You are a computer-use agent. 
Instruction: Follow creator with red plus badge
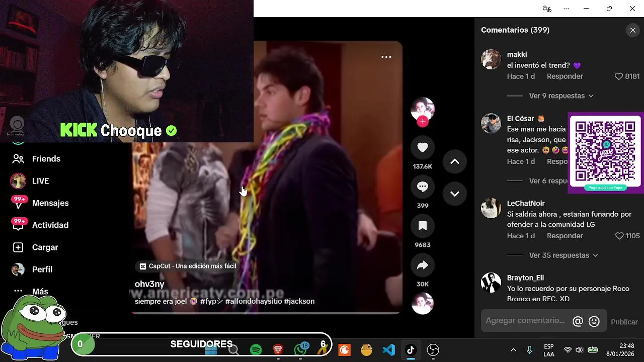pyautogui.click(x=423, y=122)
